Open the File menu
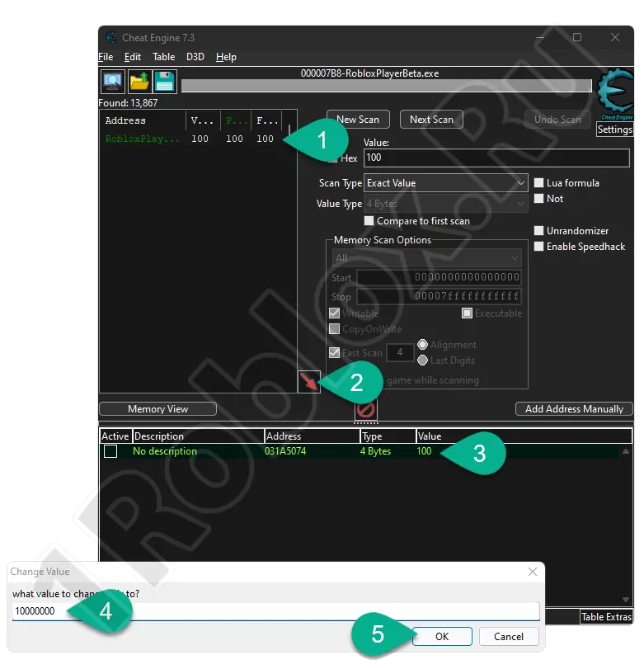Viewport: 644px width, 669px height. [x=106, y=57]
